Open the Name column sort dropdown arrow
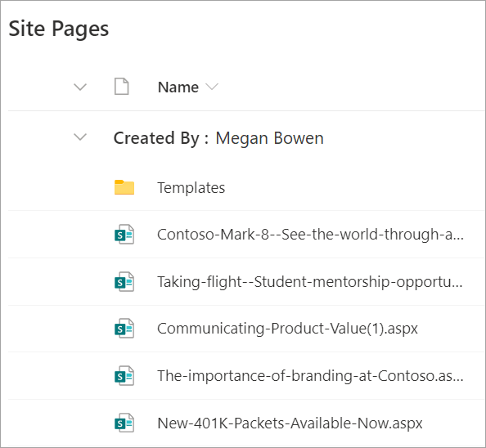The height and width of the screenshot is (448, 486). click(212, 87)
